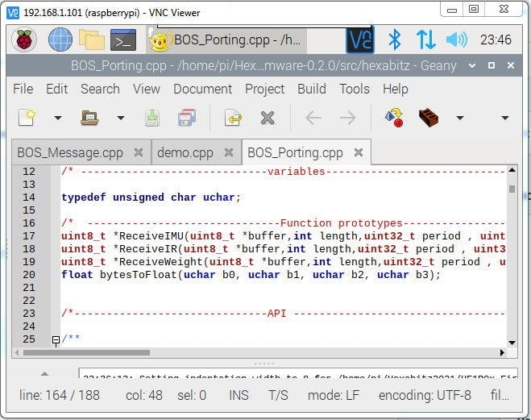Open the Raspberry Pi application menu

coord(24,40)
